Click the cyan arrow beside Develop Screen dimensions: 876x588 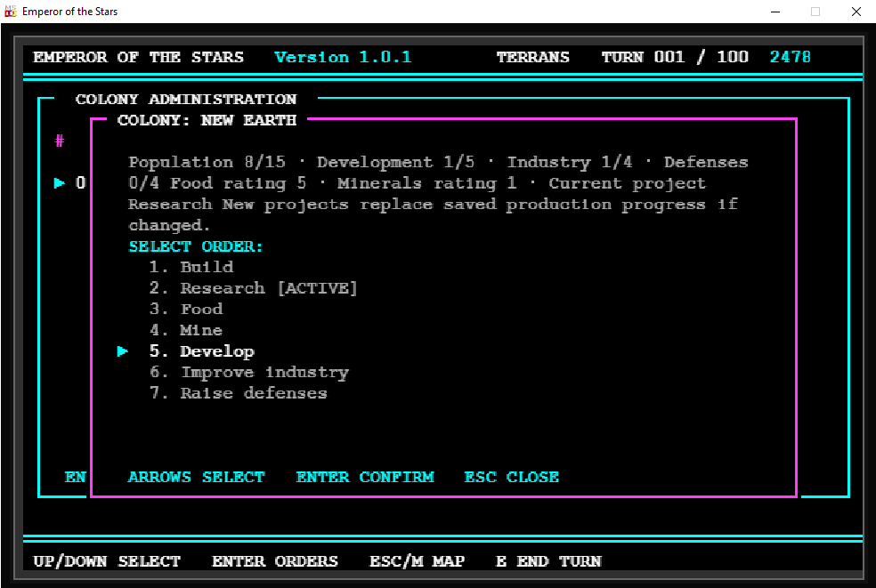tap(122, 351)
